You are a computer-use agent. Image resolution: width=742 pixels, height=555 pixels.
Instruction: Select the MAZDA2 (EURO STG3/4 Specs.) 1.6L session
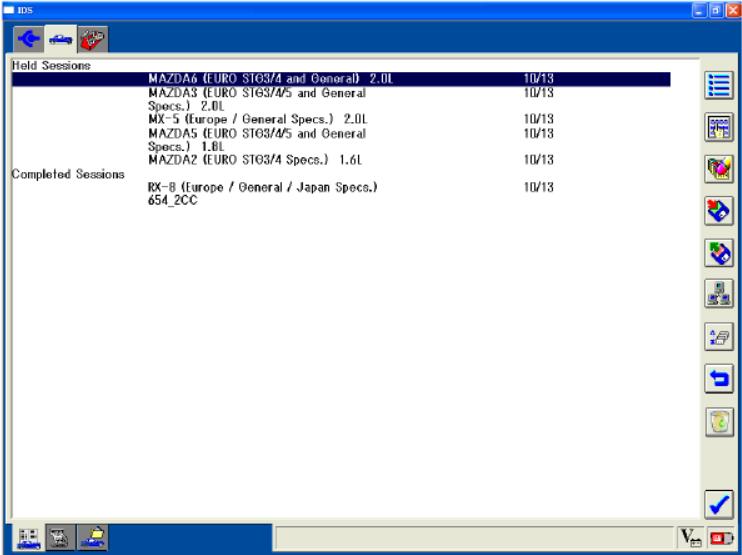pos(341,160)
